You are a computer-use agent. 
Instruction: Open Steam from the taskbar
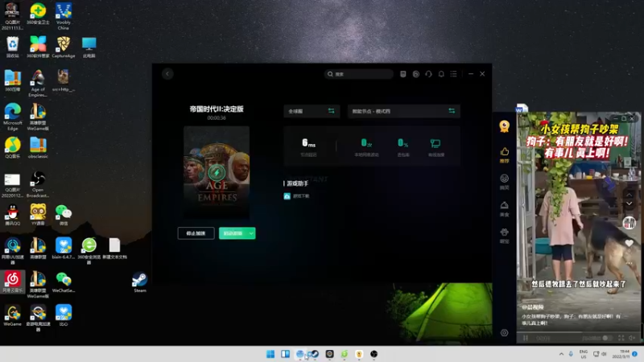pyautogui.click(x=315, y=354)
